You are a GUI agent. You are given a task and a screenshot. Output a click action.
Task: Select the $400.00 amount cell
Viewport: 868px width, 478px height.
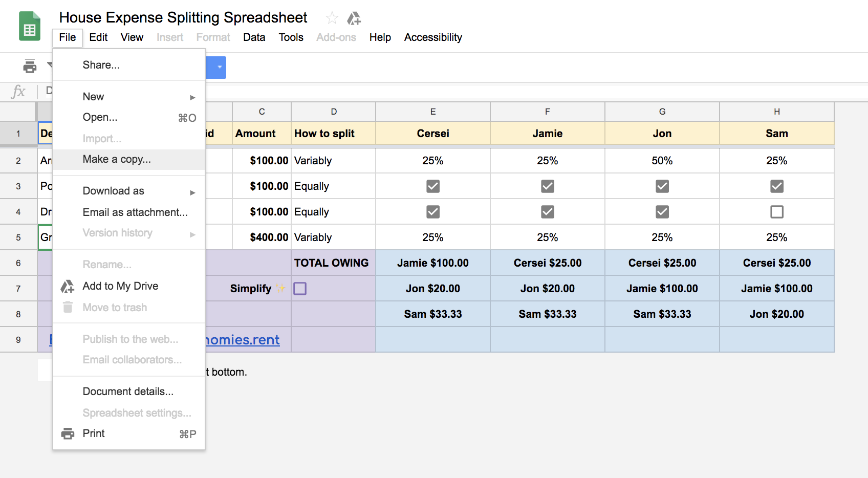[262, 237]
